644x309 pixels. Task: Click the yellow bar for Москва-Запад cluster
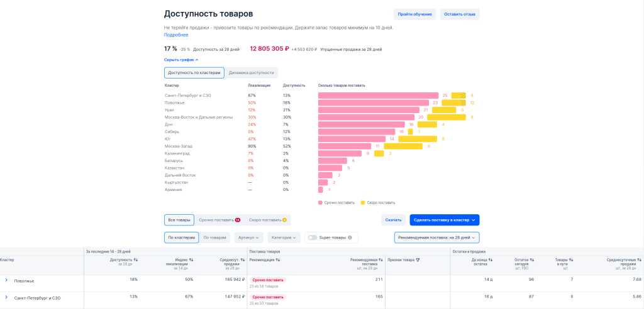point(403,146)
